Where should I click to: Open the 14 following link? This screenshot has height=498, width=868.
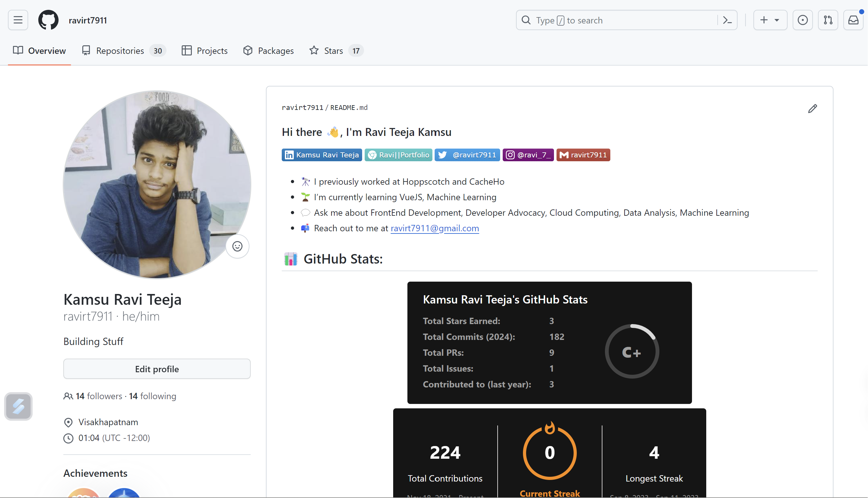[x=153, y=396]
